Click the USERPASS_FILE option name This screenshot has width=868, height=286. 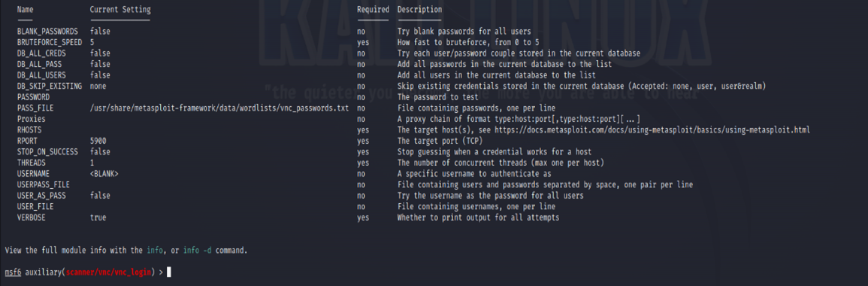coord(43,184)
